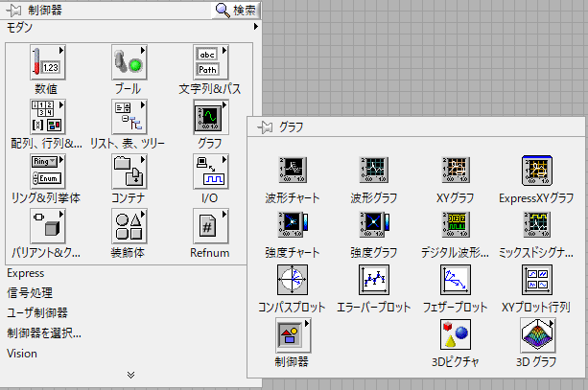Image resolution: width=588 pixels, height=390 pixels.
Task: Choose the ExpressXYグラフ icon
Action: 535,172
